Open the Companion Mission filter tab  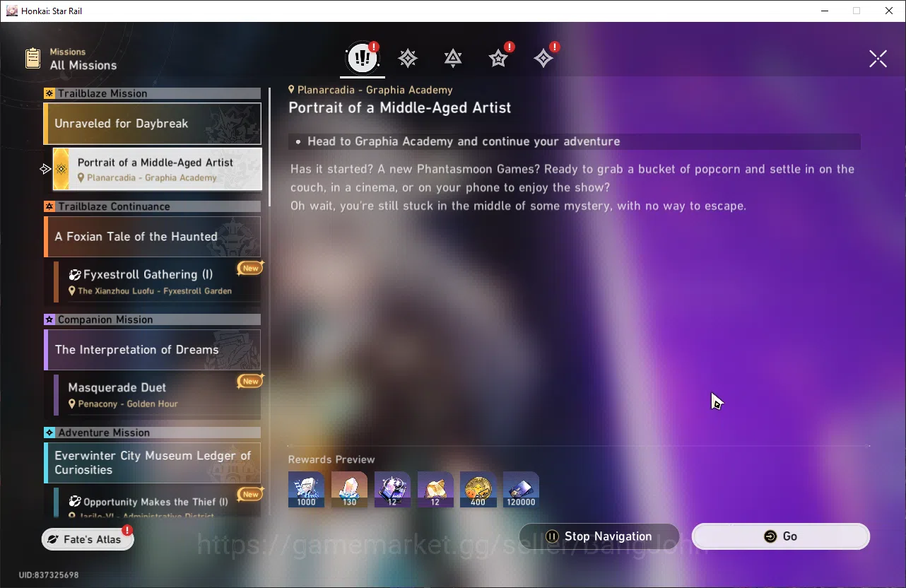coord(498,58)
